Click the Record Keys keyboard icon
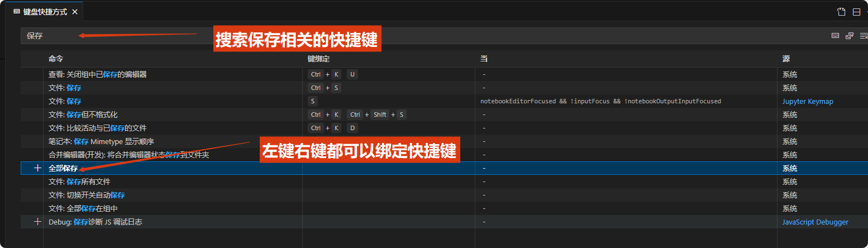This screenshot has height=248, width=868. point(835,36)
